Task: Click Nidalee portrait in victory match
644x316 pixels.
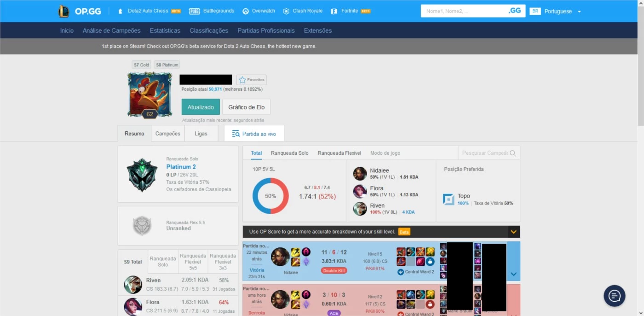Action: tap(280, 257)
